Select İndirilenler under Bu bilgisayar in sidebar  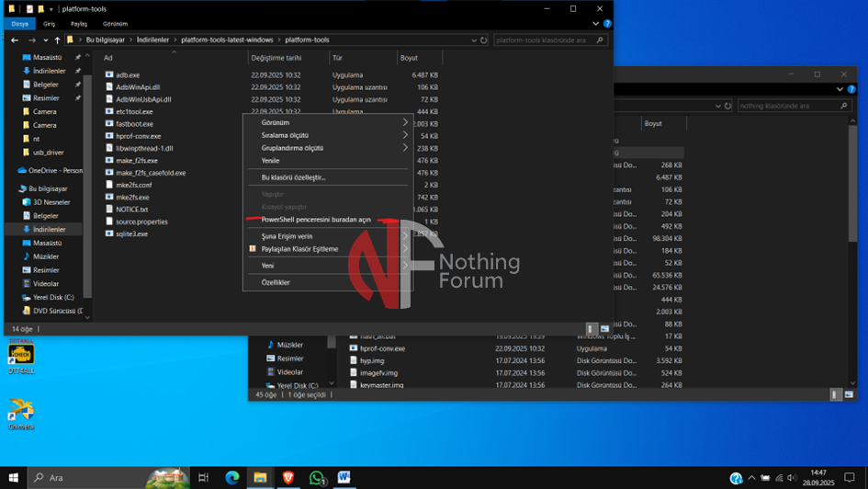pos(49,229)
